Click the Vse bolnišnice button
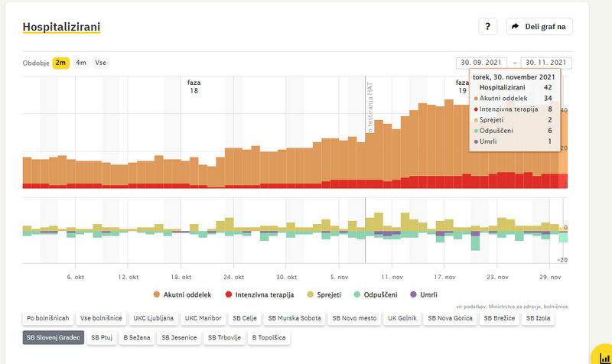The image size is (612, 364). coord(101,317)
